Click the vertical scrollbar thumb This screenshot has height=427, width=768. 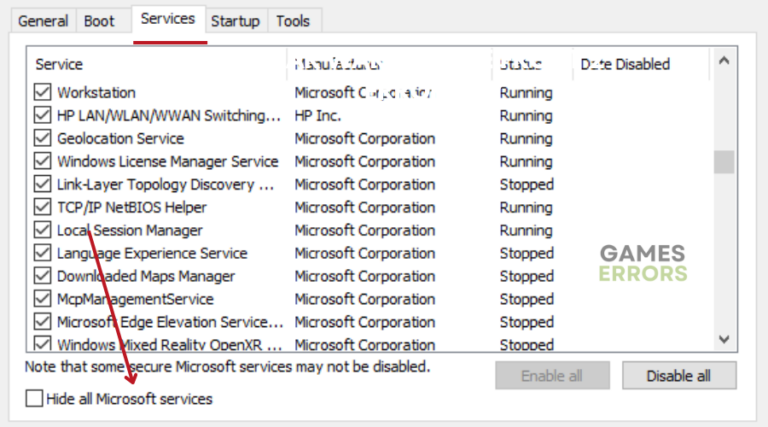[724, 162]
